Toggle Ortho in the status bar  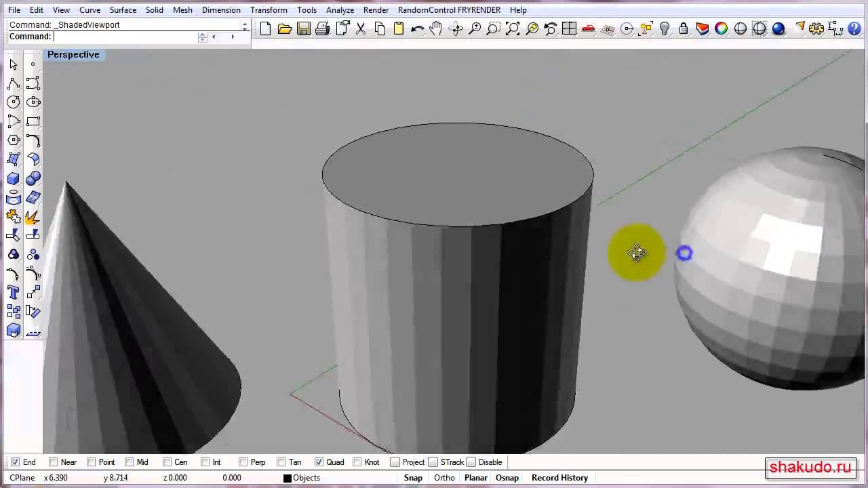(444, 478)
